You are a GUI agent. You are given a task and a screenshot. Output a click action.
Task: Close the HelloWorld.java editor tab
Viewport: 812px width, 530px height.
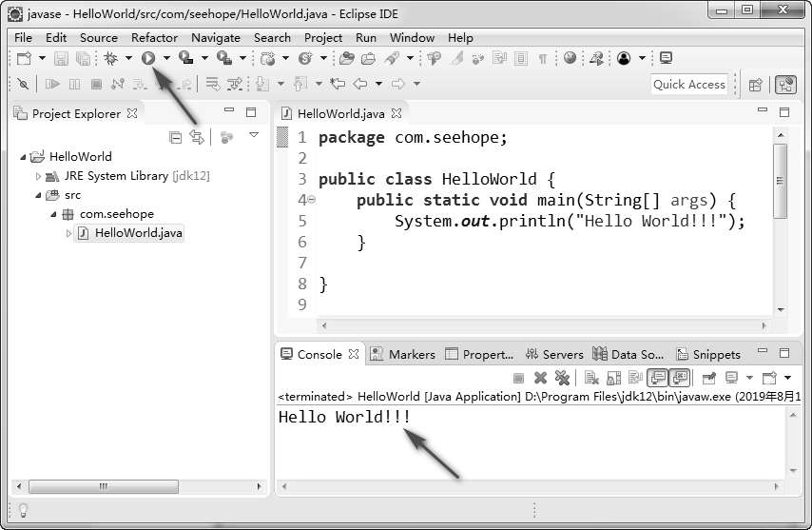(x=396, y=113)
